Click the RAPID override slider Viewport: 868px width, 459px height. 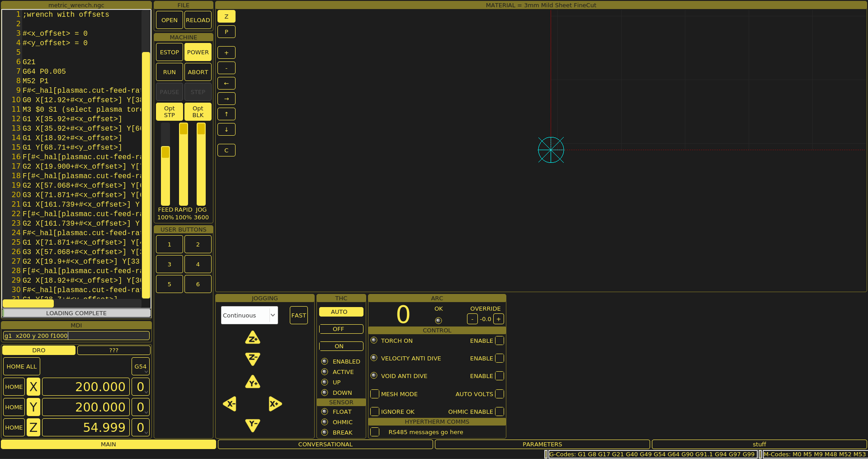(x=184, y=164)
